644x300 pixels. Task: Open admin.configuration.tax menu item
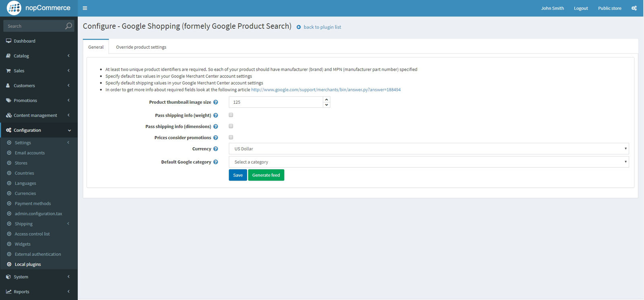39,214
